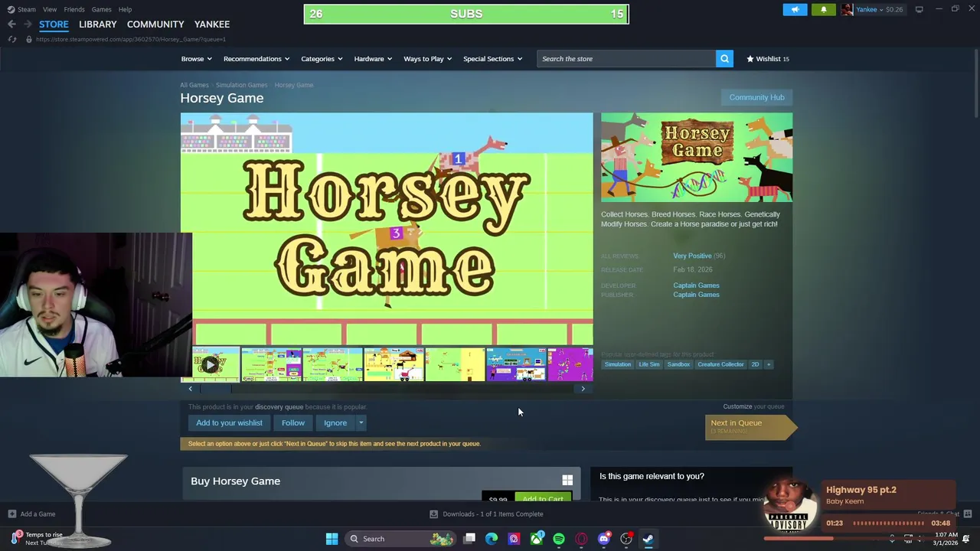The image size is (980, 551).
Task: Expand the Hardware dropdown
Action: 373,59
